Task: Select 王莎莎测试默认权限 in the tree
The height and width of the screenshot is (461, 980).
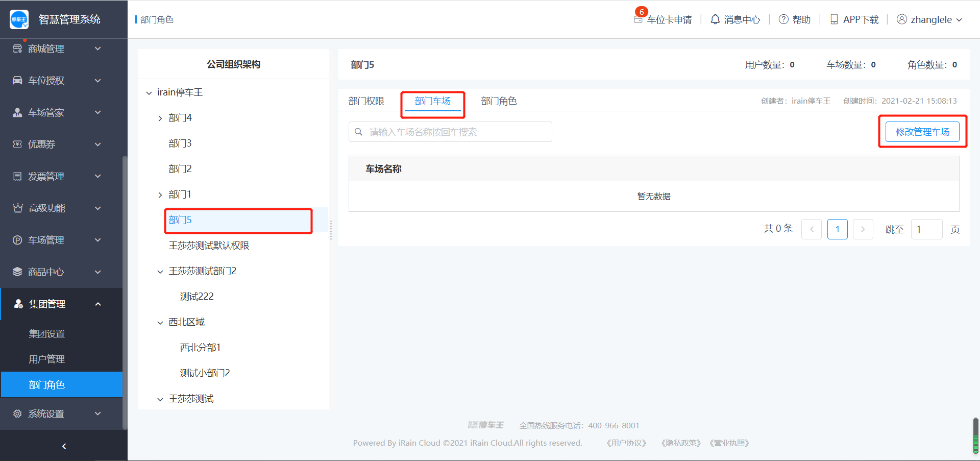Action: tap(209, 246)
